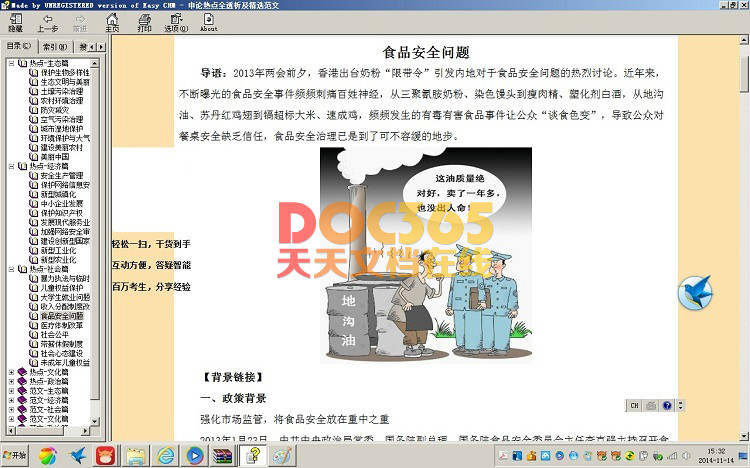
Task: Open the 选项 (Options) toolbar icon
Action: 176,22
